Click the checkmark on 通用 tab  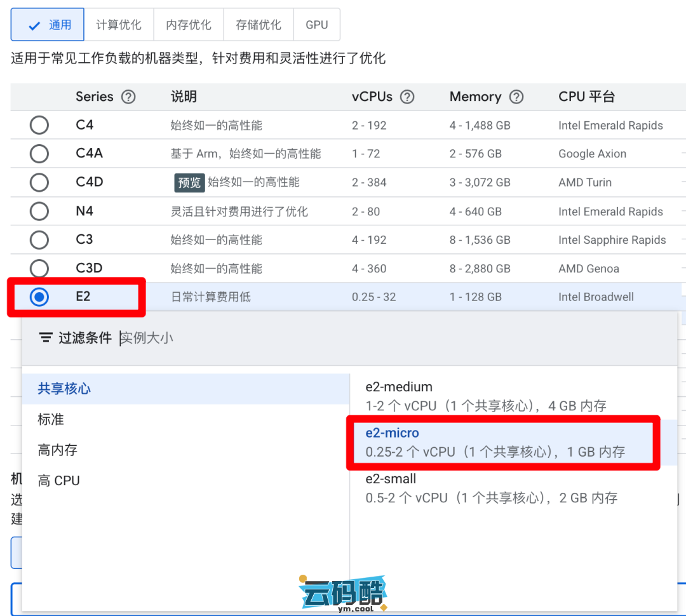click(x=36, y=25)
